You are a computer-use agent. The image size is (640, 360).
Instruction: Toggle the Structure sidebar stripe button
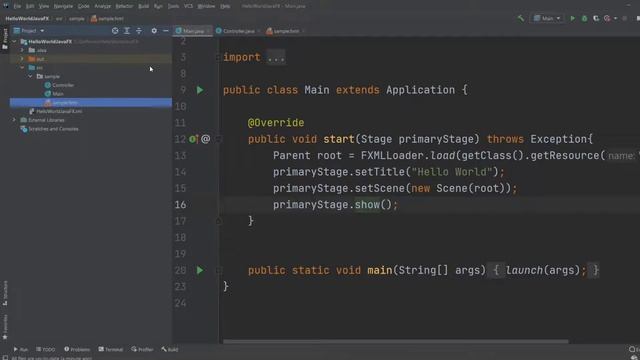point(5,293)
